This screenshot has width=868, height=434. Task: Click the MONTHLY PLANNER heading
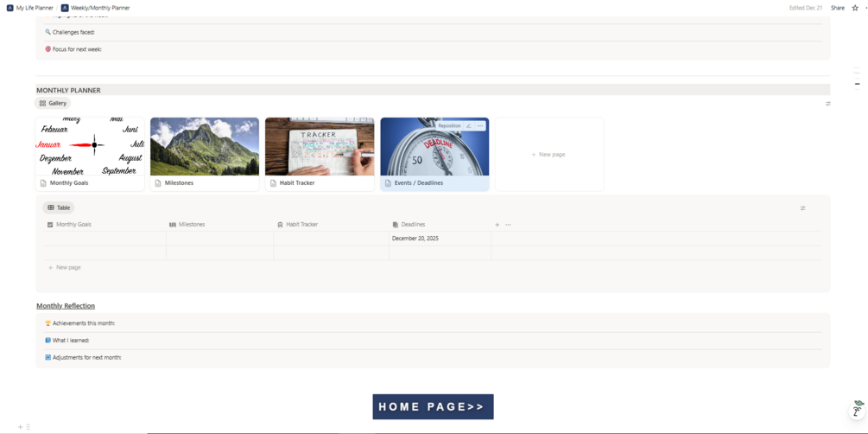68,91
